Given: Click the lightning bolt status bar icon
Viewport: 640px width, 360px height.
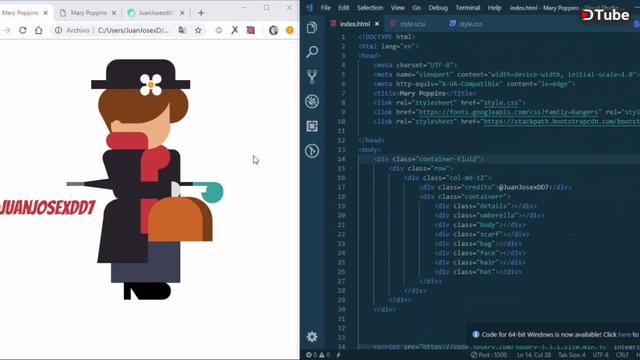Looking at the screenshot, I should tap(338, 355).
